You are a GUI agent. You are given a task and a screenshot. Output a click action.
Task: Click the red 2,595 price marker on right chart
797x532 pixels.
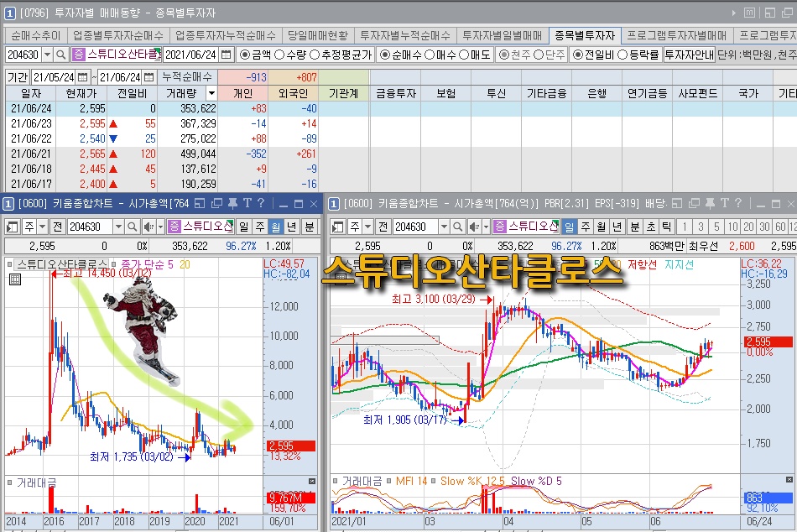[768, 342]
